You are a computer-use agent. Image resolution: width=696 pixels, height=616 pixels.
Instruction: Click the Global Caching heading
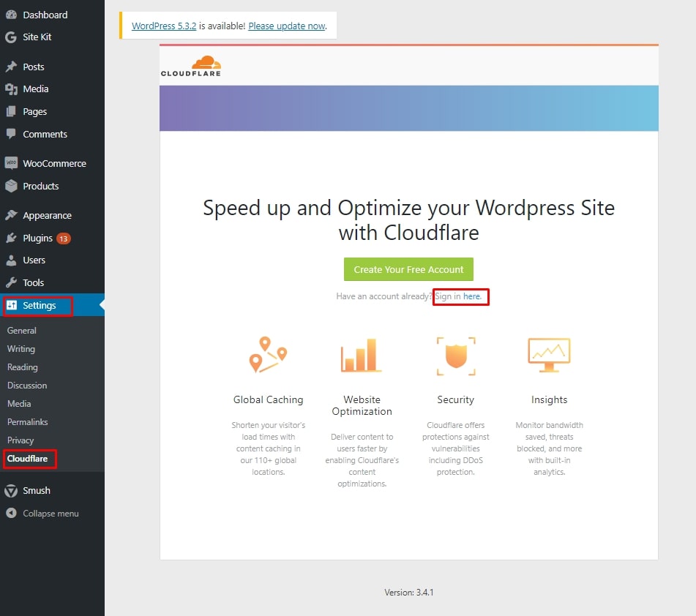point(268,399)
